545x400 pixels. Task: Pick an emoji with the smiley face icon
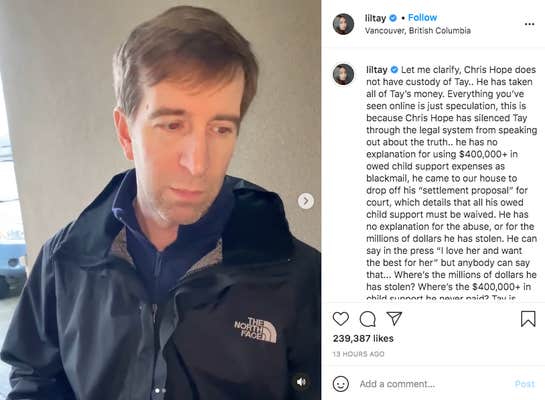click(341, 384)
